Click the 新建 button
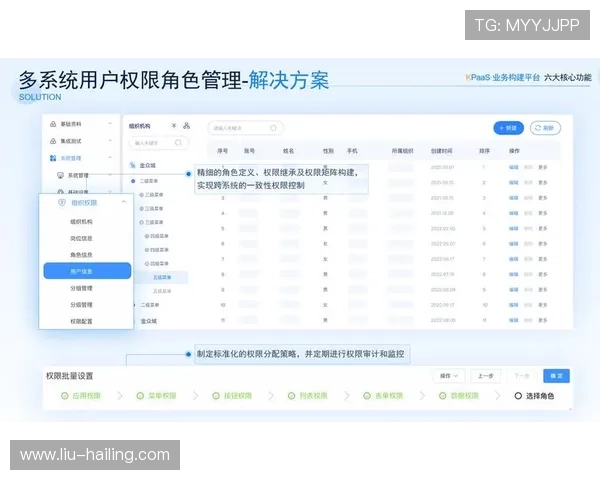 pyautogui.click(x=508, y=128)
